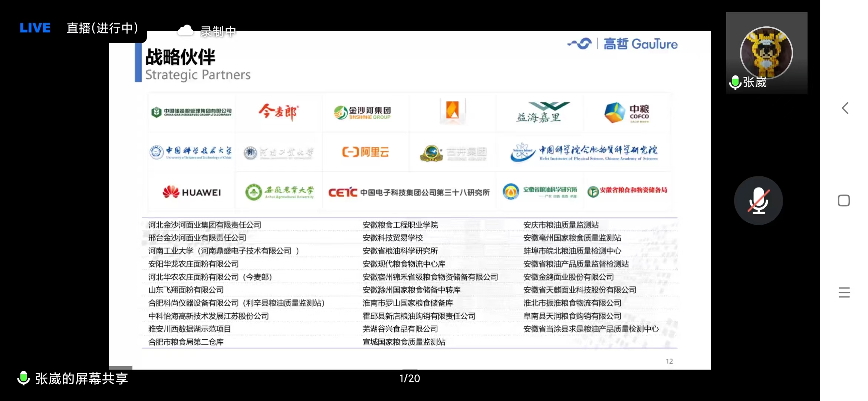The height and width of the screenshot is (401, 868).
Task: Click 安徽省天麒面业科技股份有限公司
Action: pos(580,290)
